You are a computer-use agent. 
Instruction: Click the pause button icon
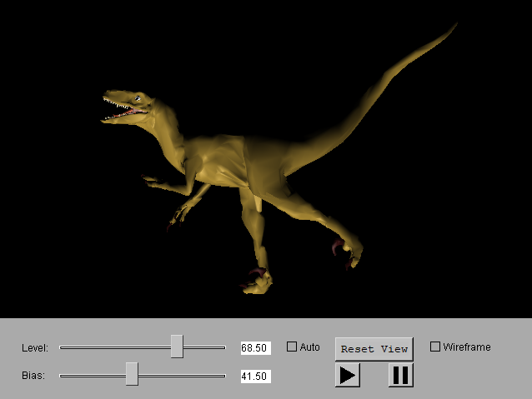coord(401,376)
